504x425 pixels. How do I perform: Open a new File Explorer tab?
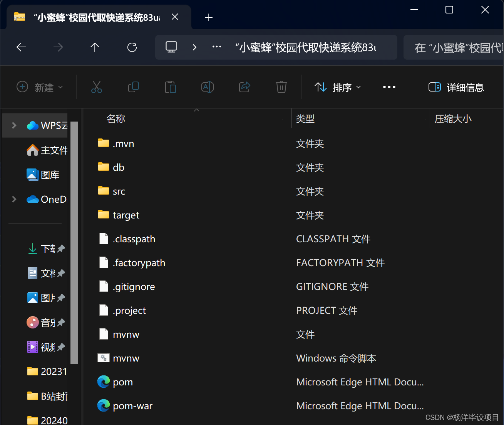point(208,17)
